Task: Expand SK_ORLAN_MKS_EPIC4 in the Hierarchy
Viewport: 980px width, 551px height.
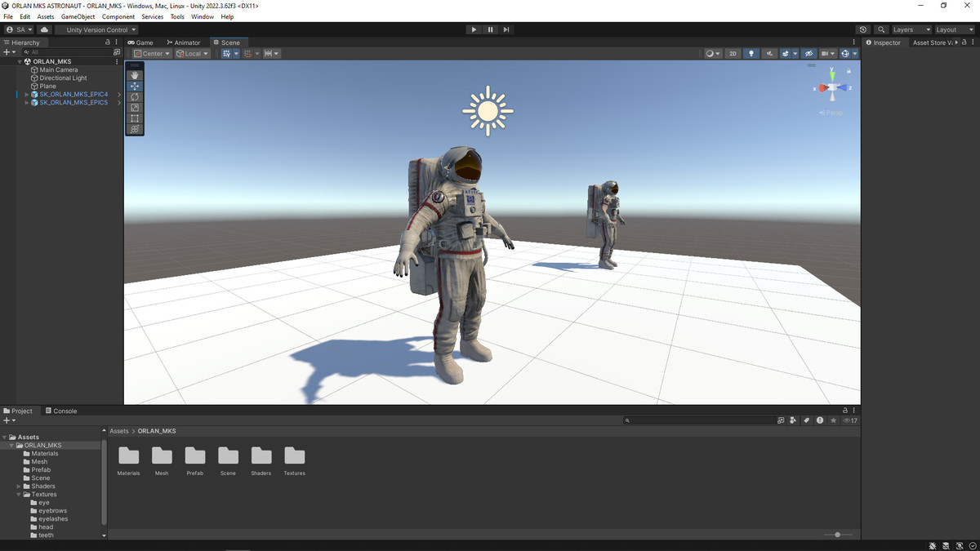Action: (26, 95)
